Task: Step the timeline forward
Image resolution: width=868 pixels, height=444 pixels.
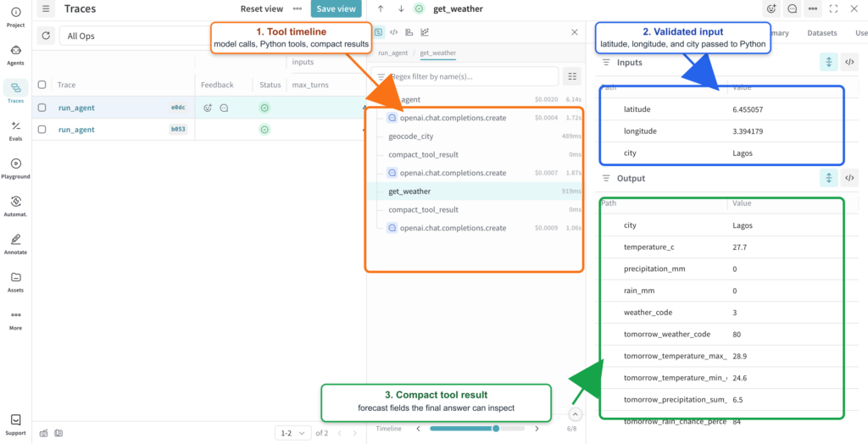Action: click(x=537, y=429)
